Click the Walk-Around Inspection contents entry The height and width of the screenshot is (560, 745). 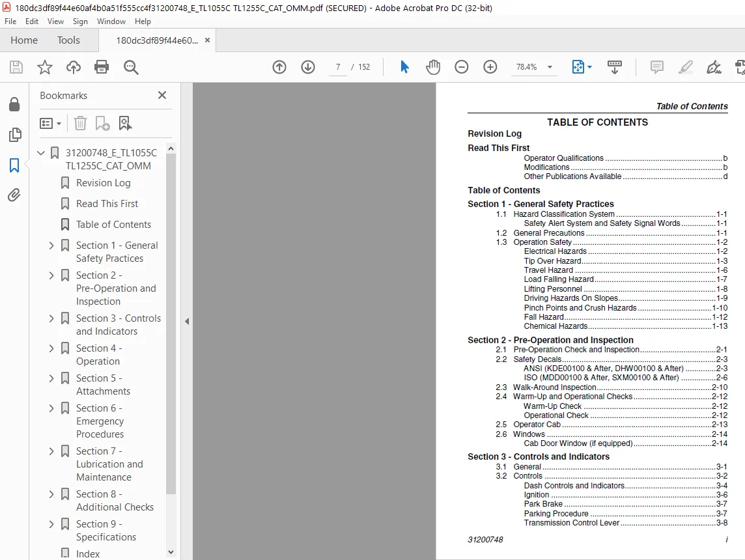[x=620, y=387]
